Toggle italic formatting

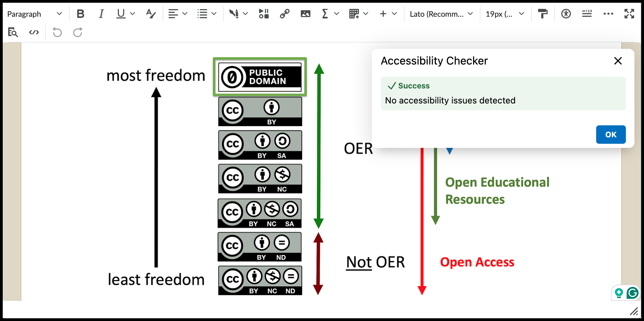(101, 14)
